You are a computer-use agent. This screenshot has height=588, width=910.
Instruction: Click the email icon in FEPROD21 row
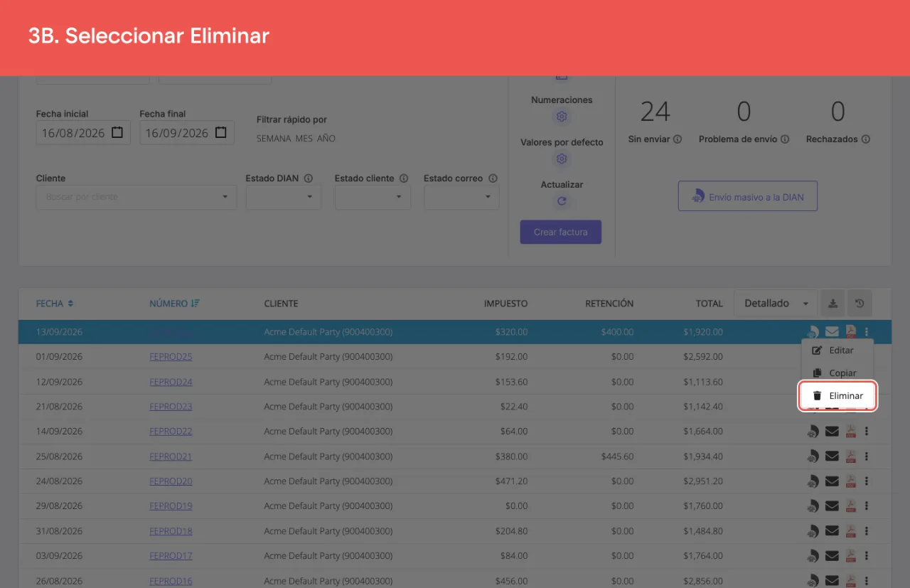pos(832,456)
